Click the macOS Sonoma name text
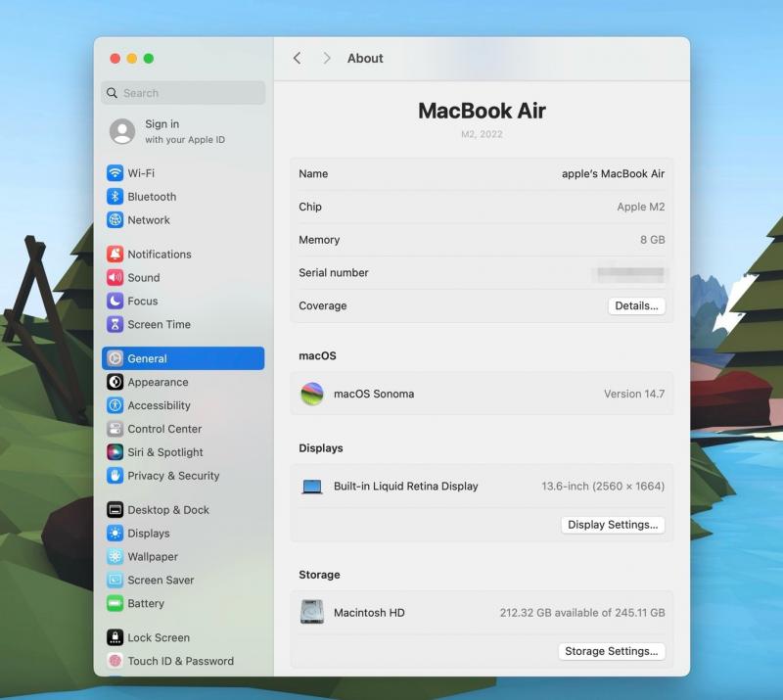783x700 pixels. (x=374, y=394)
